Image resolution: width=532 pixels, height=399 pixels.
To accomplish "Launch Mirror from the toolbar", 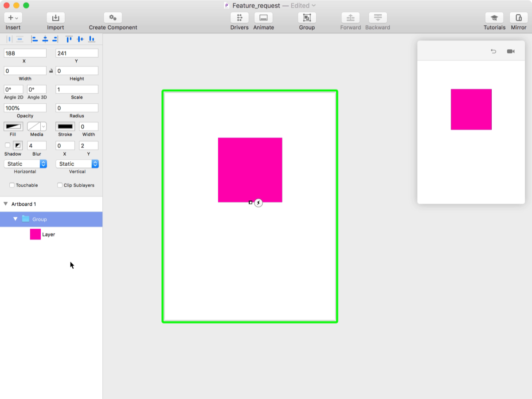I will pos(518,18).
